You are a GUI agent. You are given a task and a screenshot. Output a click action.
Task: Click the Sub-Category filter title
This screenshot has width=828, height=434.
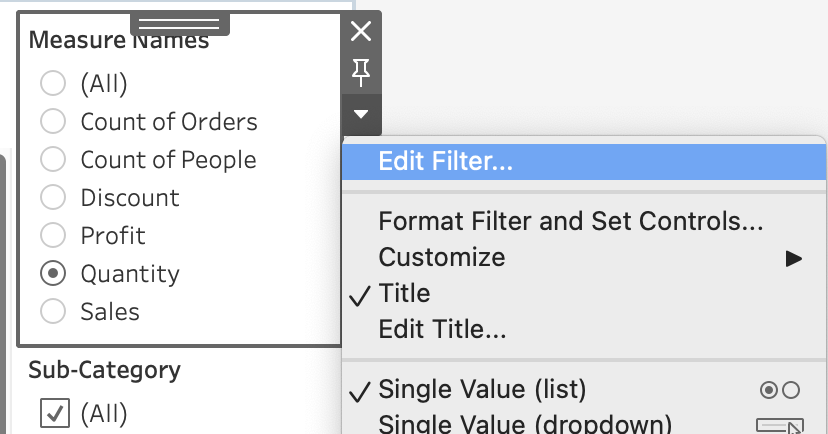pyautogui.click(x=104, y=370)
